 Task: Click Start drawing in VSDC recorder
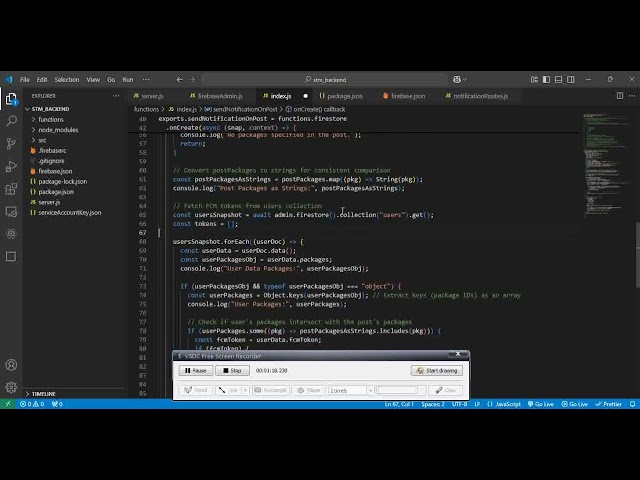(x=437, y=370)
